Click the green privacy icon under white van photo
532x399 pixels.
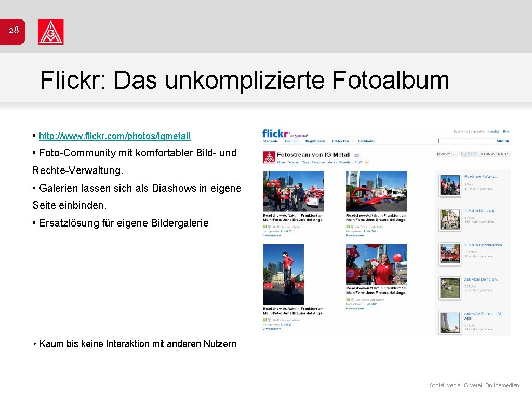pos(348,227)
